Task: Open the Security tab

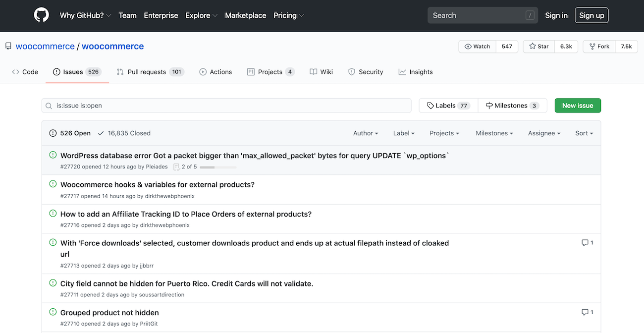Action: 366,72
